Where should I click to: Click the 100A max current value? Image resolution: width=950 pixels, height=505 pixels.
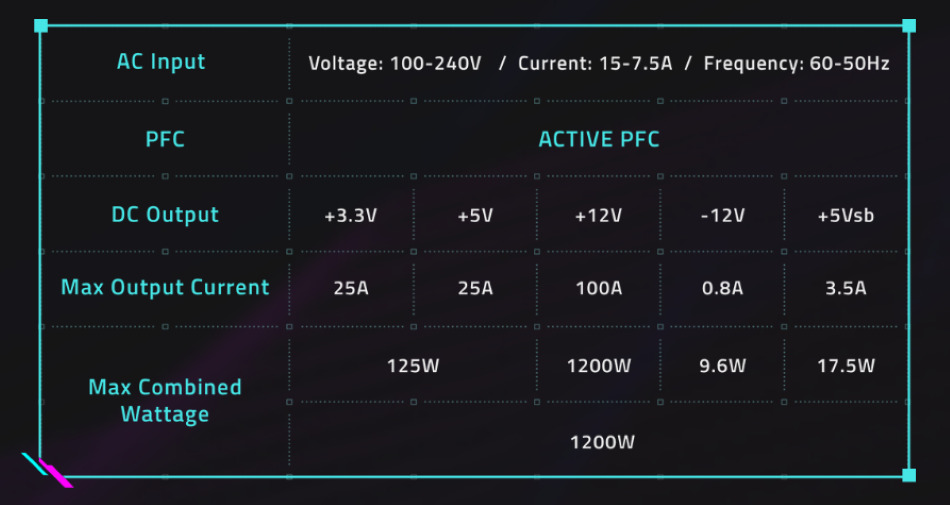(599, 289)
